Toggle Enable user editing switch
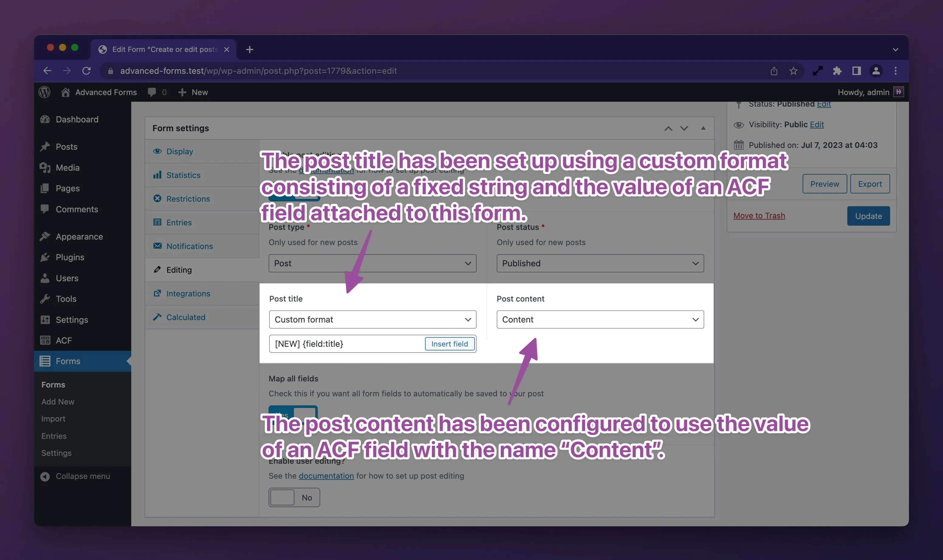 click(x=294, y=497)
